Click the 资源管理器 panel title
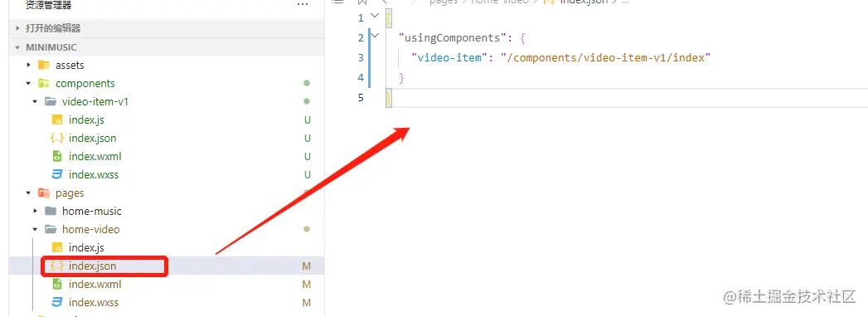868x317 pixels. (49, 4)
